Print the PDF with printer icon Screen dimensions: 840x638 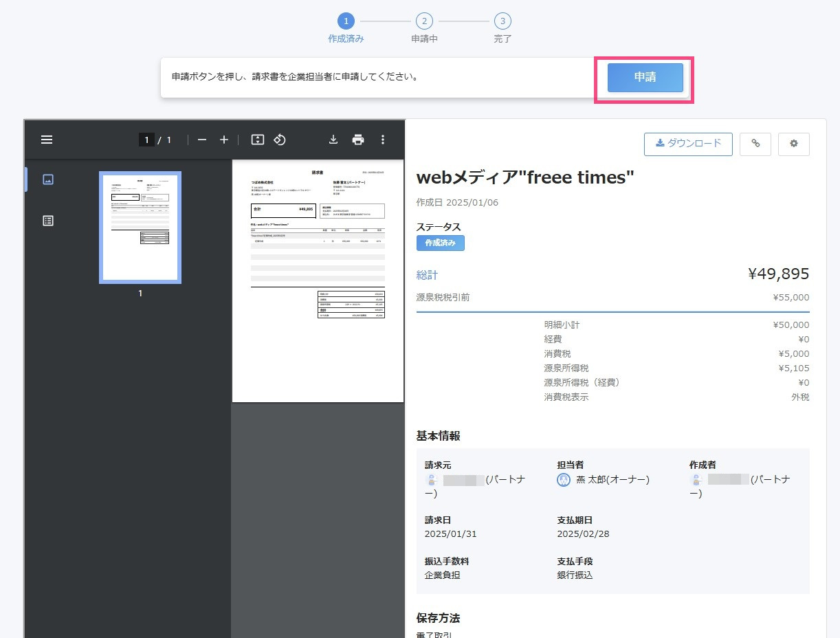[x=358, y=140]
